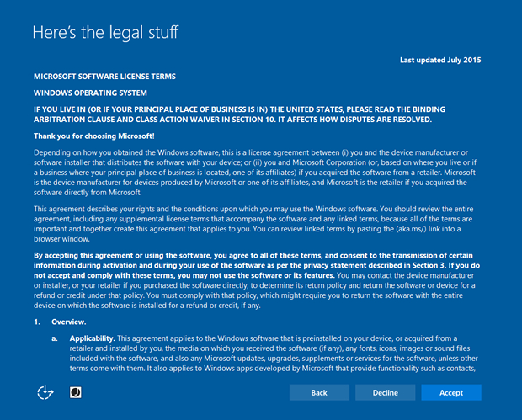Click paragraph starting 'This agreement describes your rights'

(253, 224)
